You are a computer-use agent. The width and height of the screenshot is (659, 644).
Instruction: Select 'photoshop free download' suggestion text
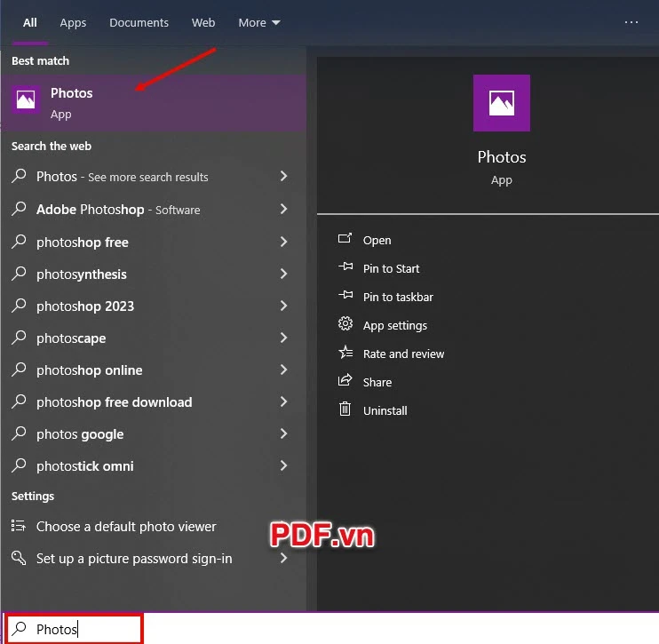pyautogui.click(x=115, y=402)
